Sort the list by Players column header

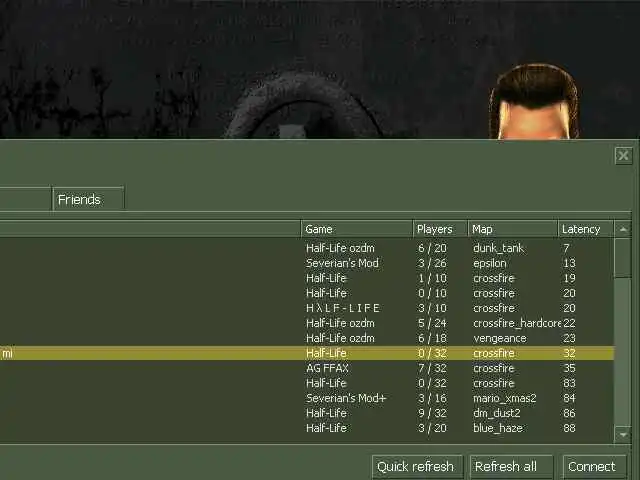(440, 229)
